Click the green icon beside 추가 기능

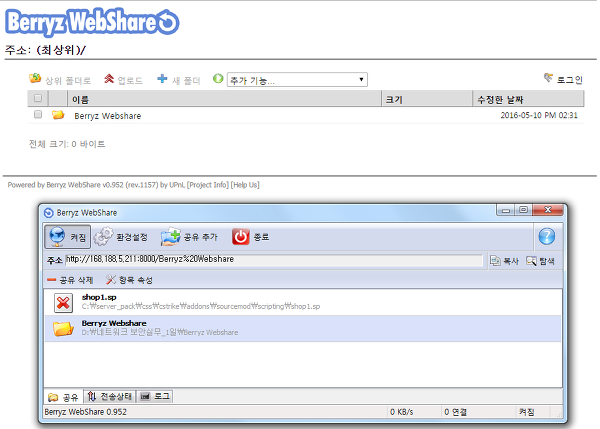click(x=218, y=78)
